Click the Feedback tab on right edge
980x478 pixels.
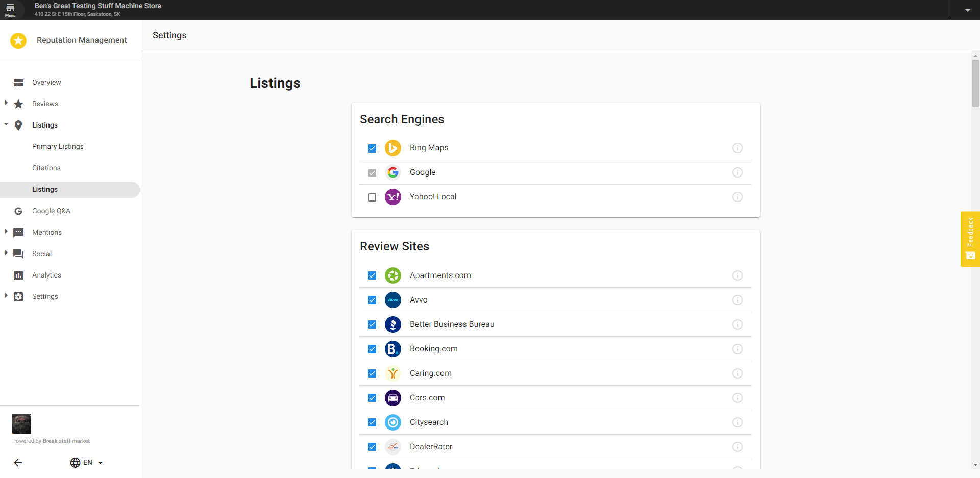tap(970, 239)
